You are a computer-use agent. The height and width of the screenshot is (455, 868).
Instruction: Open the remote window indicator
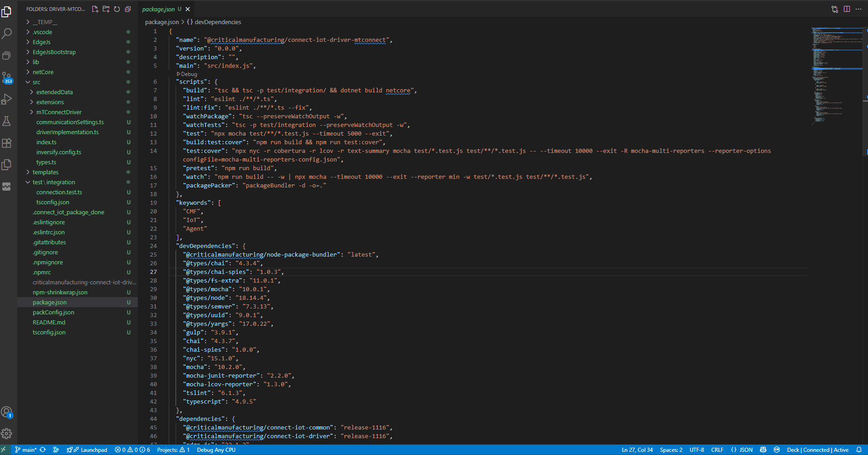(x=4, y=450)
